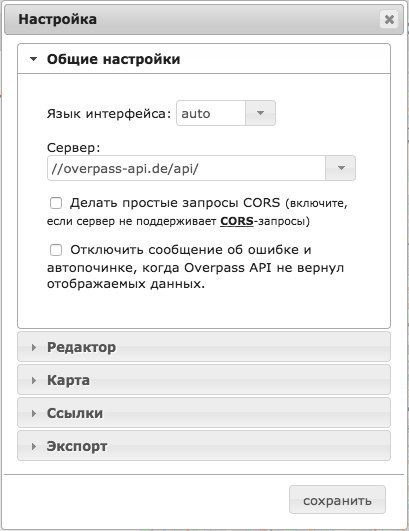Viewport: 409px width, 531px height.
Task: Open the underlined CORS link
Action: (x=237, y=221)
